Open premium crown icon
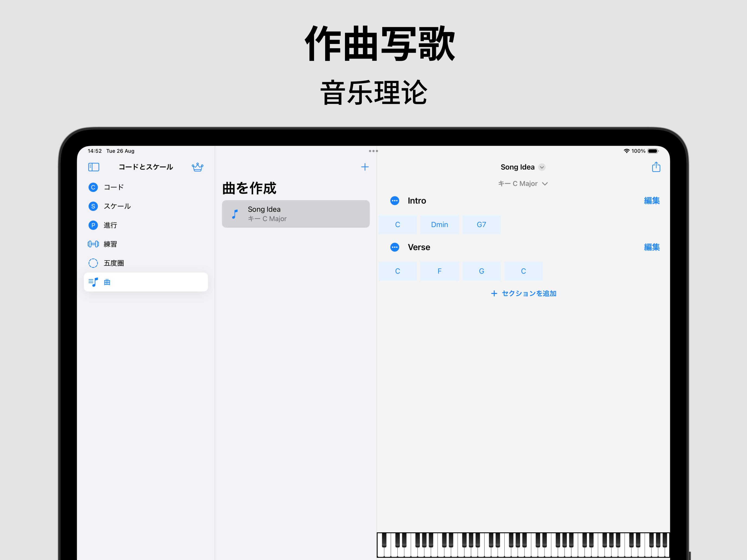747x560 pixels. [198, 167]
